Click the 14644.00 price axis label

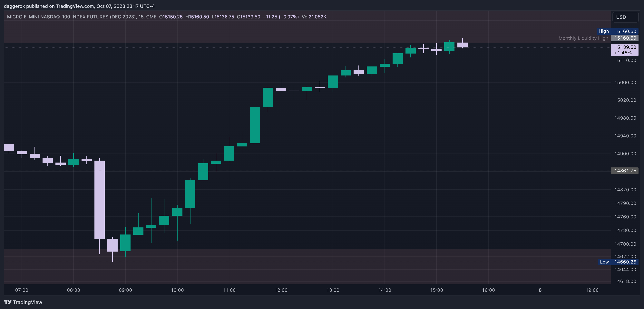pos(625,269)
